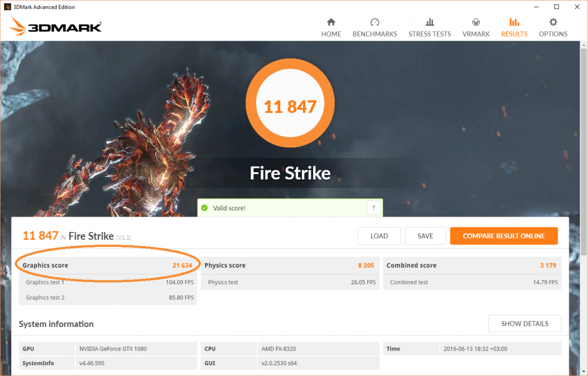Click COMPARE RESULT ONLINE button

504,236
